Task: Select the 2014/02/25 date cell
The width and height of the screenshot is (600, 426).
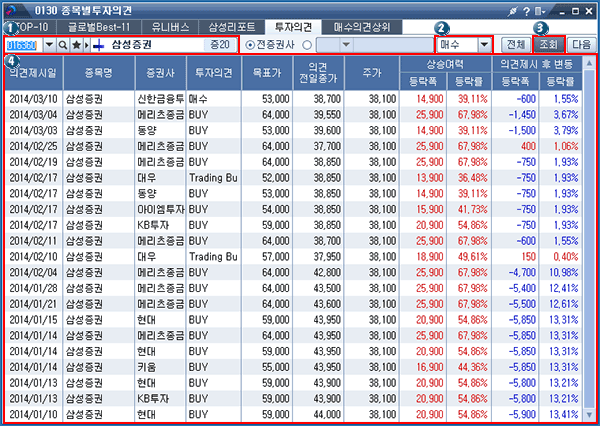Action: coord(33,146)
